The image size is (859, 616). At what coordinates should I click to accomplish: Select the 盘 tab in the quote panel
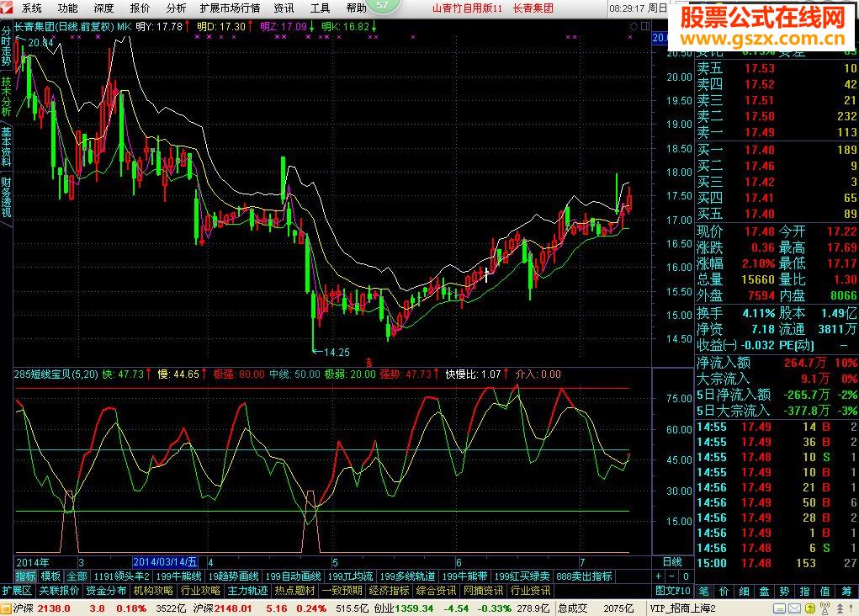tap(764, 592)
